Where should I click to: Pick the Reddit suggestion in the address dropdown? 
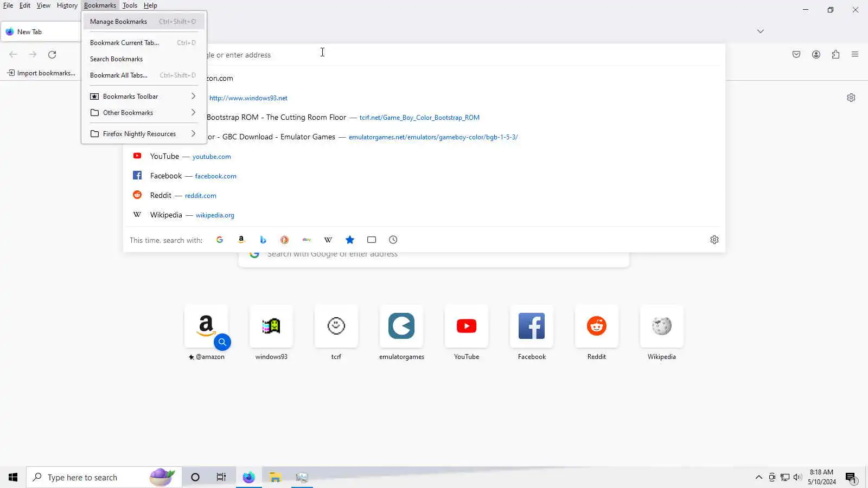click(x=424, y=195)
